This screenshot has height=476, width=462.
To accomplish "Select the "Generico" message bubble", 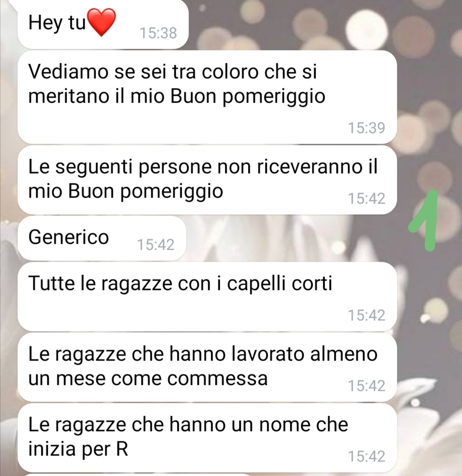I will pyautogui.click(x=102, y=238).
